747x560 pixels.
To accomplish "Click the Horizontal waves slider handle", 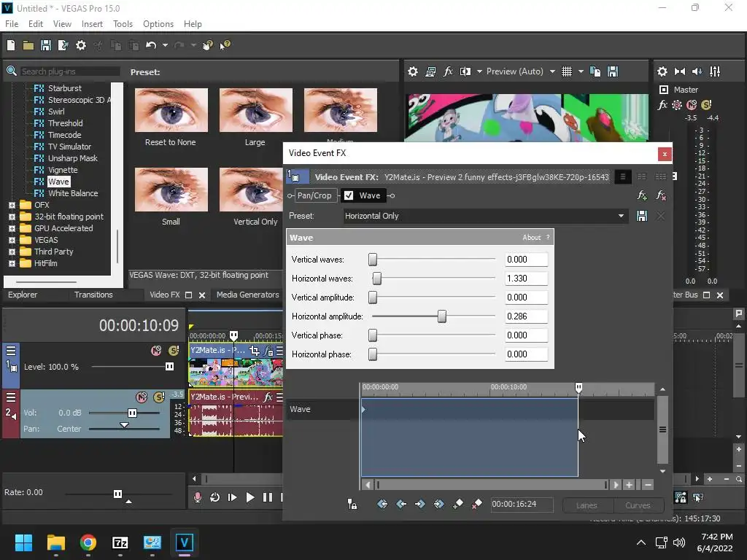I will 377,279.
